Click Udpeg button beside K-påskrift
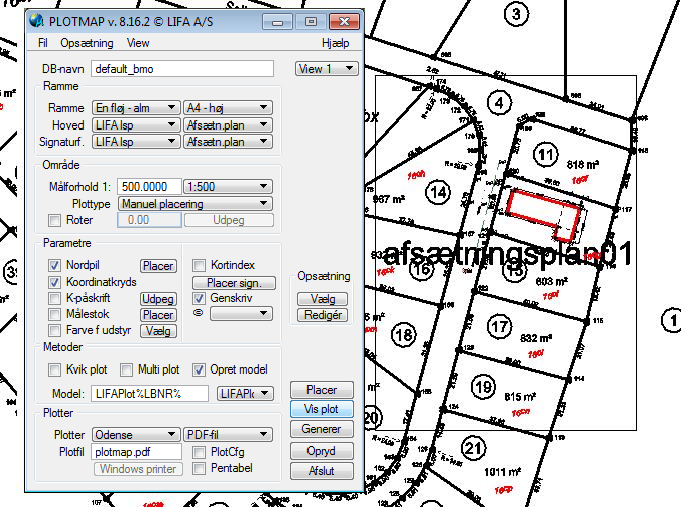 tap(158, 299)
